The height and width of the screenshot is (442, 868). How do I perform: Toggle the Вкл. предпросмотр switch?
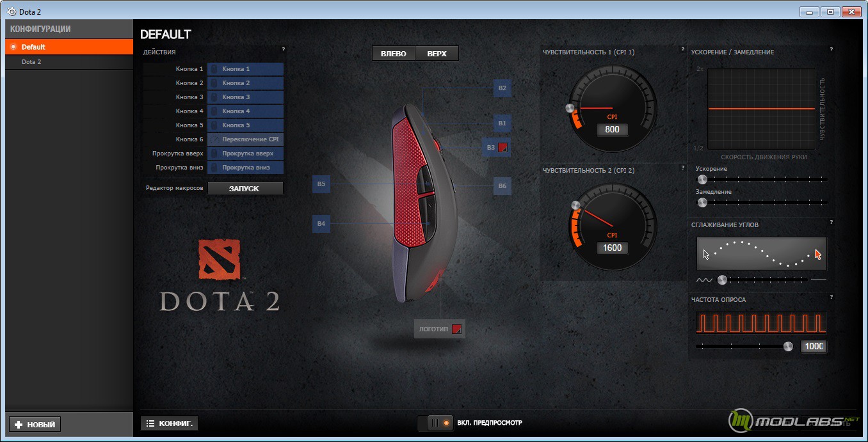[x=435, y=423]
